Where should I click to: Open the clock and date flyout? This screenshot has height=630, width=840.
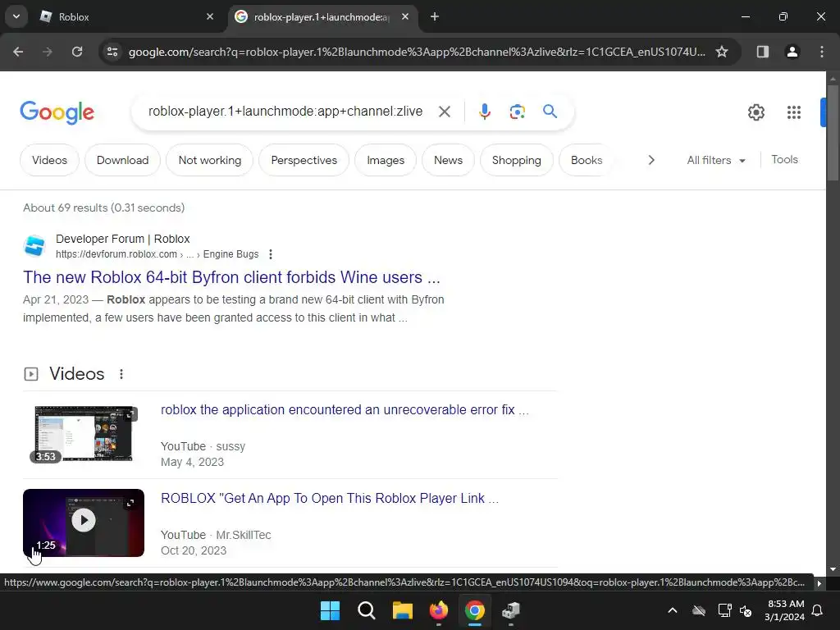785,610
